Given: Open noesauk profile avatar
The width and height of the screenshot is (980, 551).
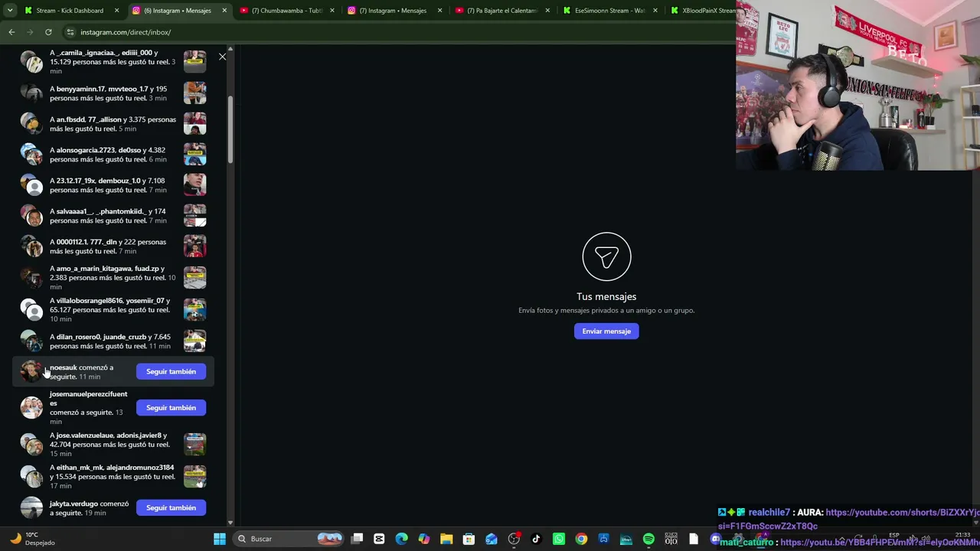Looking at the screenshot, I should pyautogui.click(x=31, y=371).
